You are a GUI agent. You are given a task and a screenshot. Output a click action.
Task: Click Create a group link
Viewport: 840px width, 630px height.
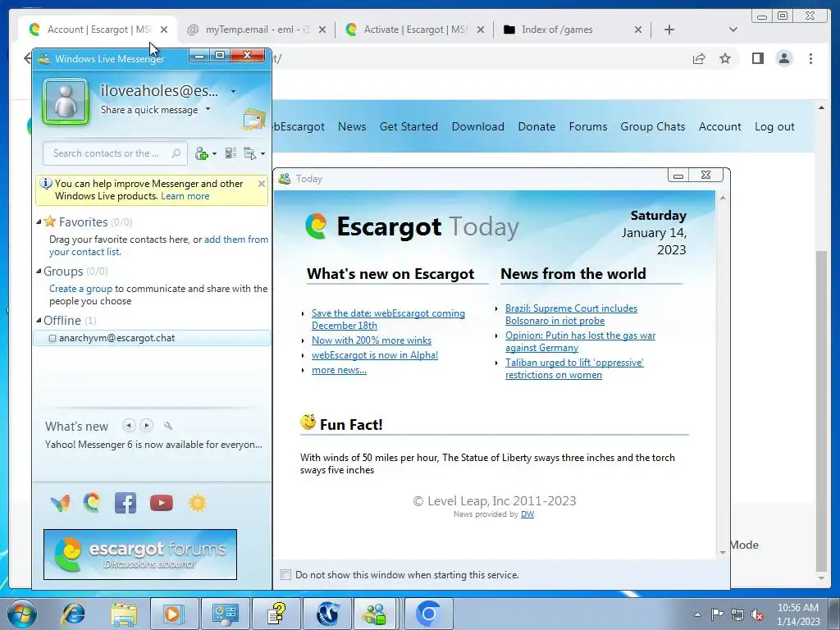[80, 289]
